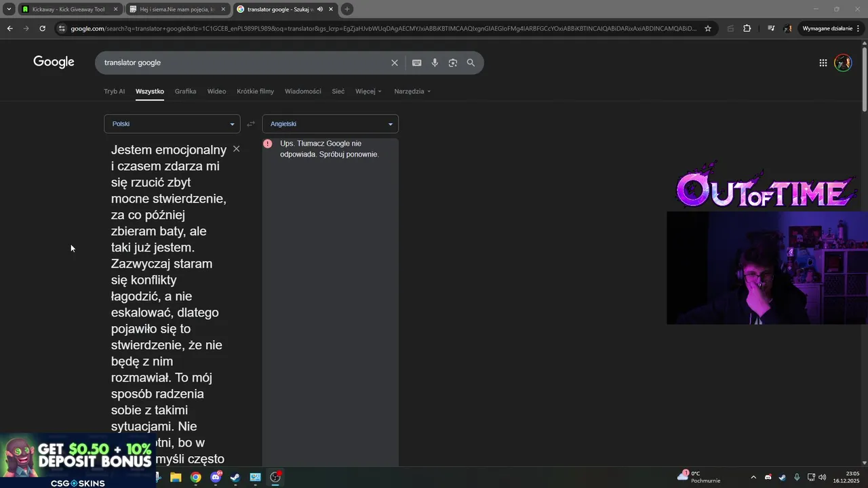
Task: Click the magnifier search icon
Action: coord(471,62)
